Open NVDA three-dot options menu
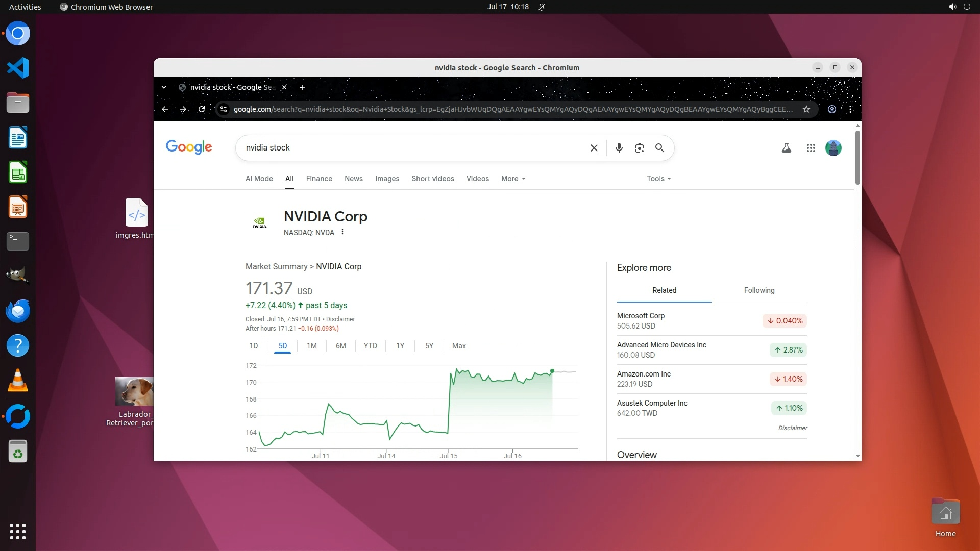 pos(342,232)
